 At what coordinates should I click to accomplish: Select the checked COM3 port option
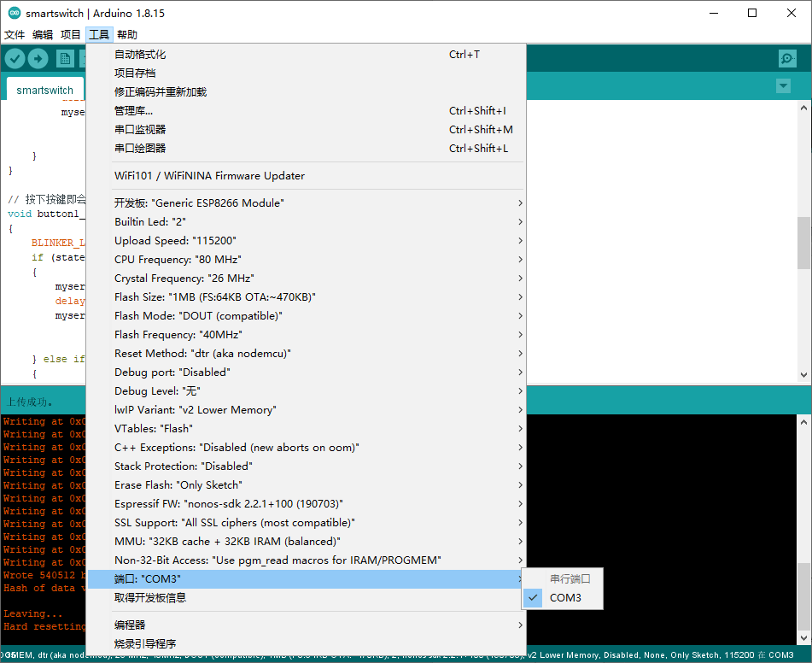pos(563,598)
